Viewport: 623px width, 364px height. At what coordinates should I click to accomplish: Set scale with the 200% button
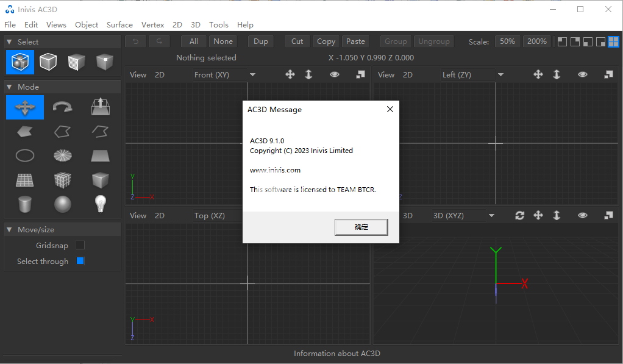[537, 41]
